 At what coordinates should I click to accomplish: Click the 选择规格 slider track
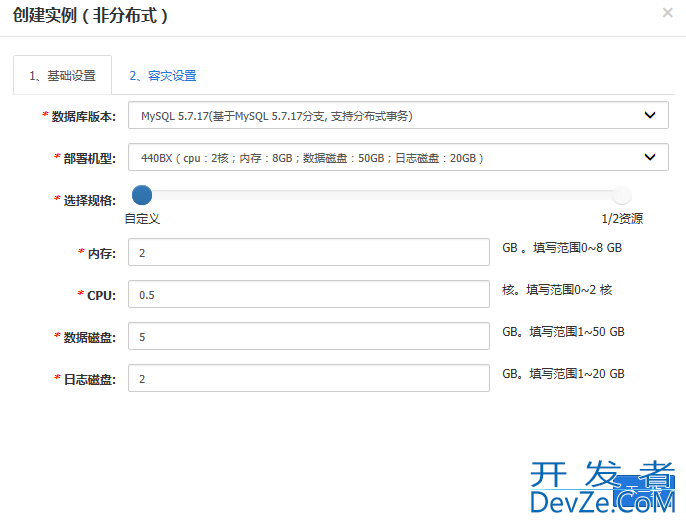(x=382, y=195)
